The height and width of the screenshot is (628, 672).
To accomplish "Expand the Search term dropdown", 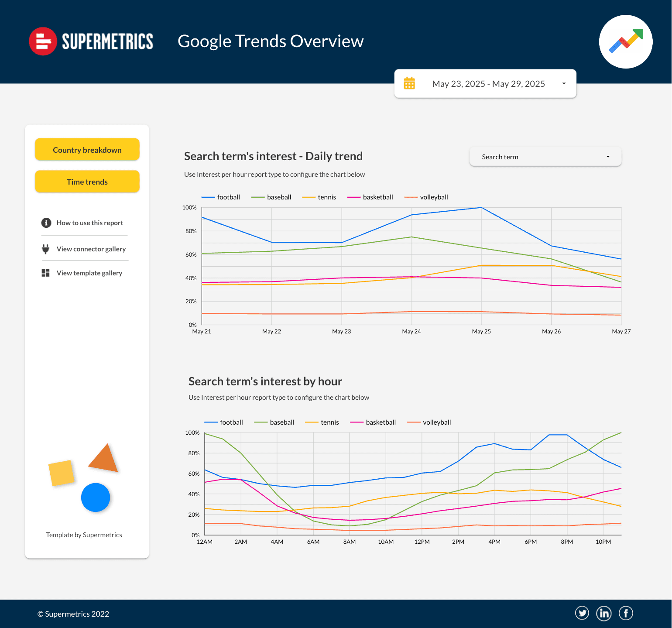I will pyautogui.click(x=545, y=157).
